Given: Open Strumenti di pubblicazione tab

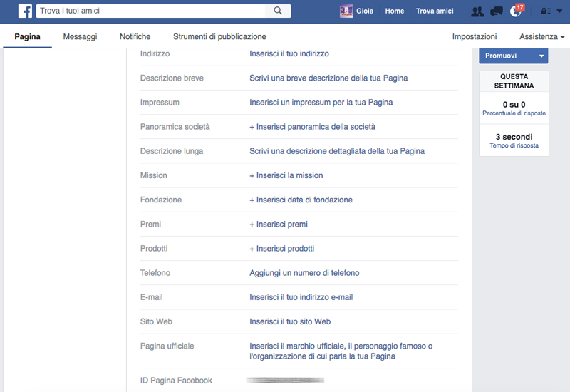Looking at the screenshot, I should click(x=219, y=36).
